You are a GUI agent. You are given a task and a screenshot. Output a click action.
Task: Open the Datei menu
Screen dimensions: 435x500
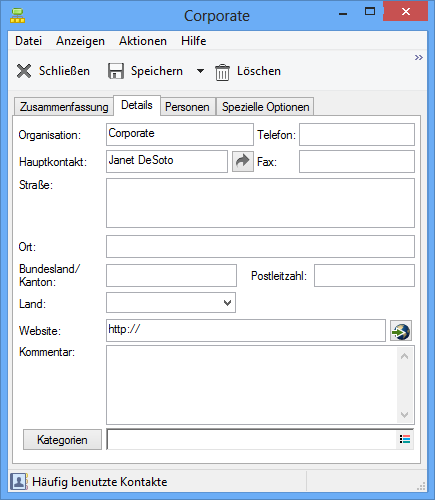(x=29, y=41)
